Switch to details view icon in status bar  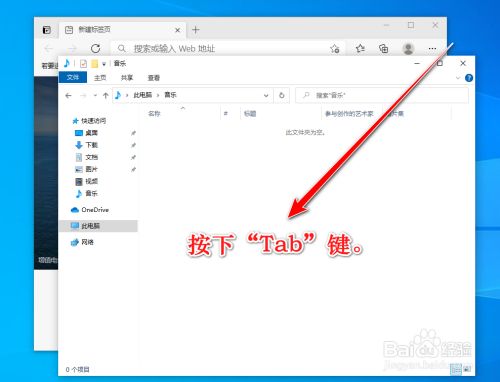click(x=456, y=369)
